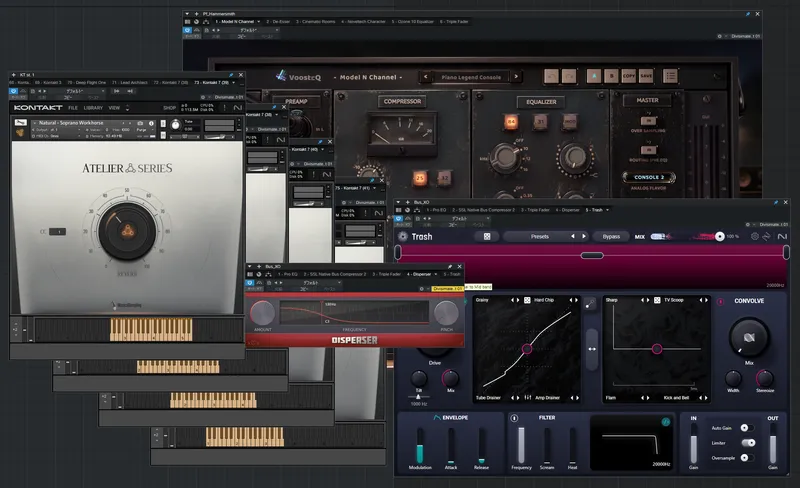Screen dimensions: 800x488
Task: Click the Kontakt snapshot camera icon
Action: point(140,123)
